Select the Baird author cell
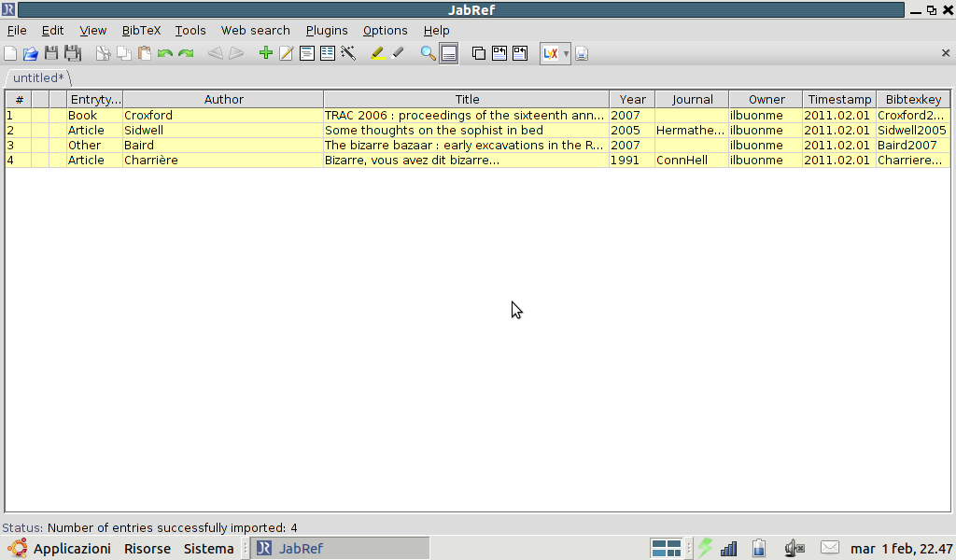The width and height of the screenshot is (956, 560). point(223,145)
